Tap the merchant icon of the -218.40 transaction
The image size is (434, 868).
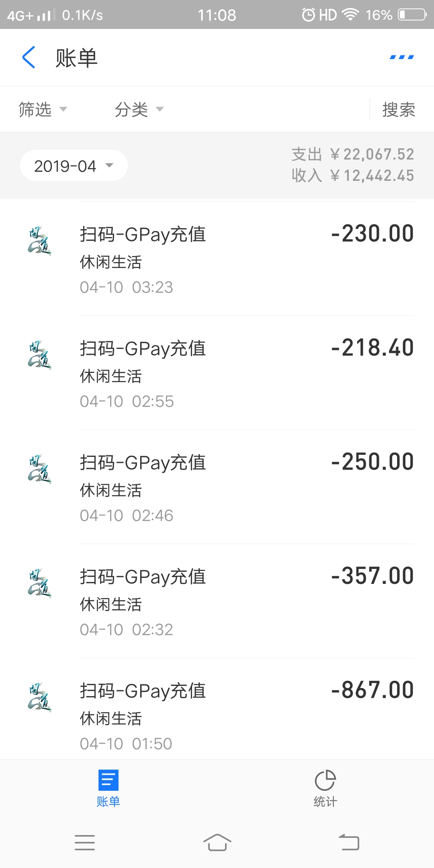tap(39, 355)
